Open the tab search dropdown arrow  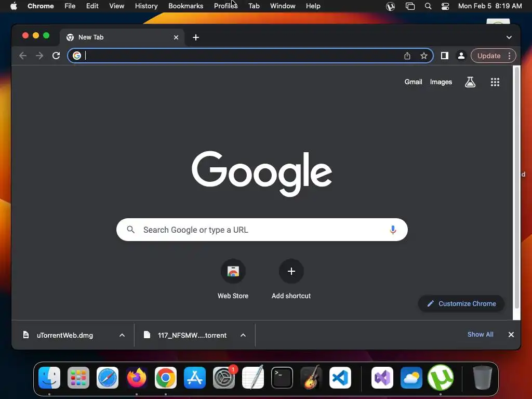coord(509,37)
